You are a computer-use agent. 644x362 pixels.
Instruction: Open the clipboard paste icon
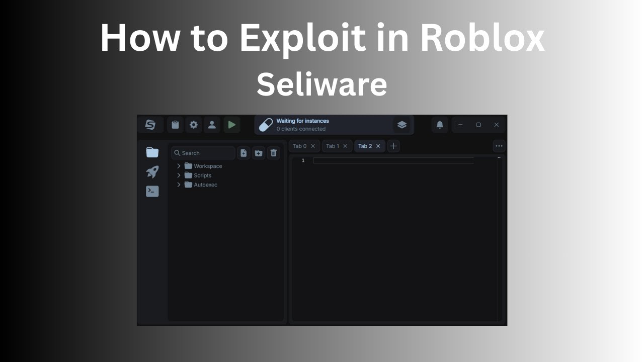click(175, 125)
